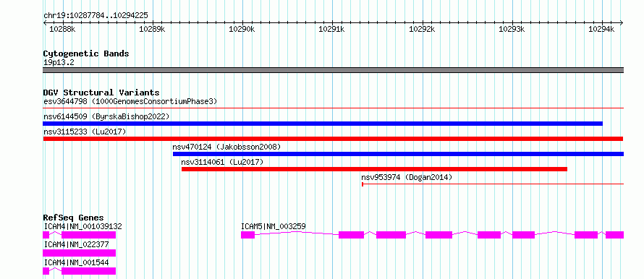This screenshot has width=644, height=279.
Task: Open variant label nsv470124 (Jakobsson2008)
Action: tap(226, 147)
